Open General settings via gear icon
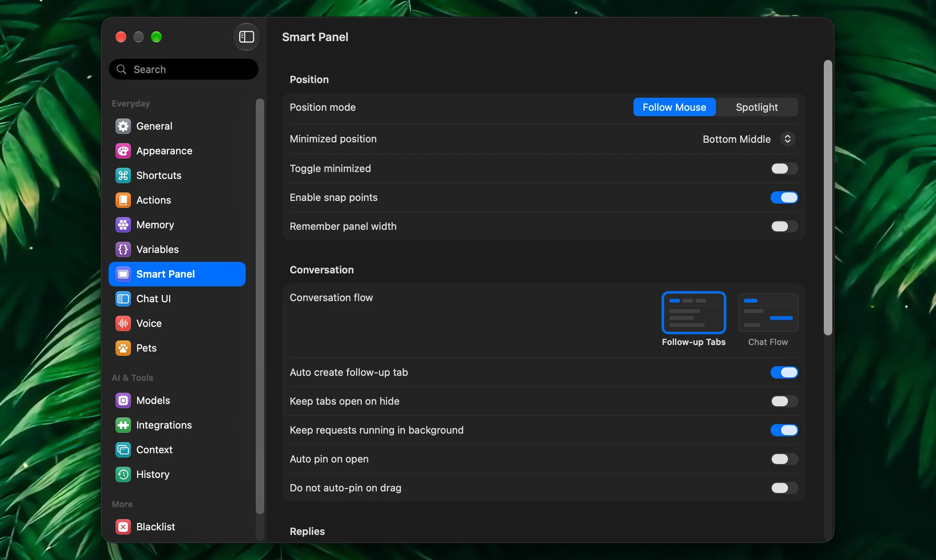This screenshot has width=936, height=560. [123, 126]
